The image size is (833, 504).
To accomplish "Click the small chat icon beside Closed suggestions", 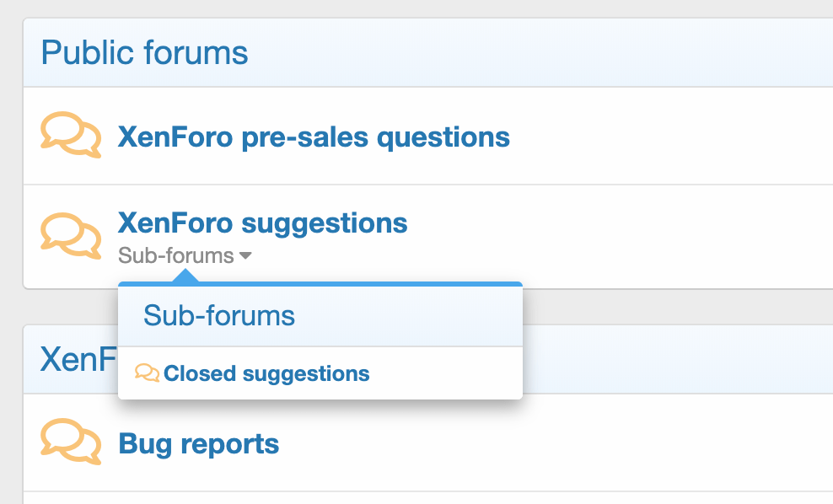I will click(x=148, y=373).
